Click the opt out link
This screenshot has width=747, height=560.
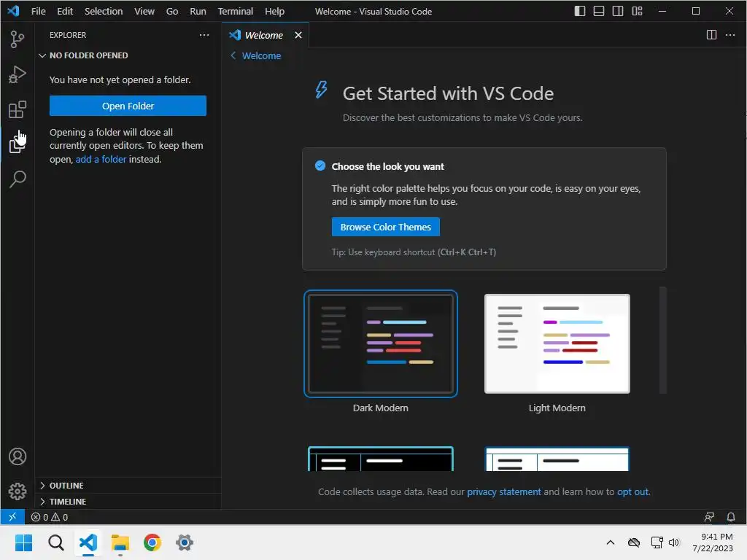632,491
